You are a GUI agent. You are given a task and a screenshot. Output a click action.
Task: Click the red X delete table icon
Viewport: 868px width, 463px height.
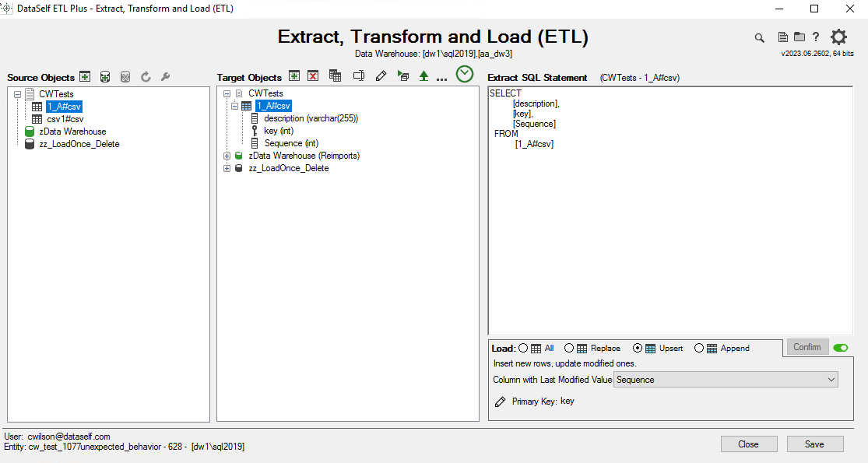(313, 76)
